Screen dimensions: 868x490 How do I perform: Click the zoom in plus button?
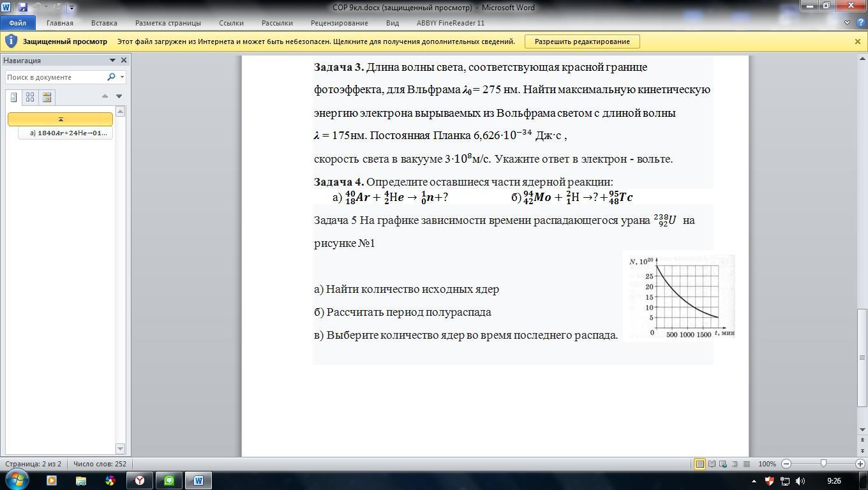[860, 464]
